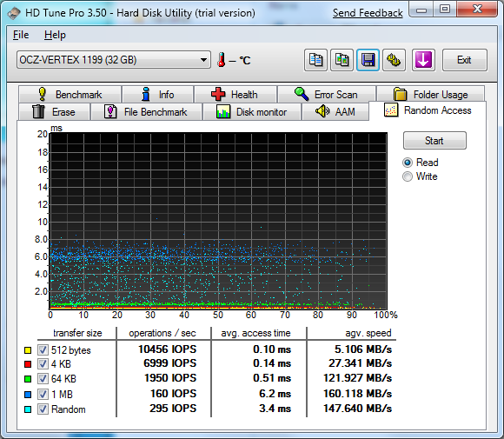Disable the Random transfer size checkbox
This screenshot has height=439, width=504.
pos(43,409)
